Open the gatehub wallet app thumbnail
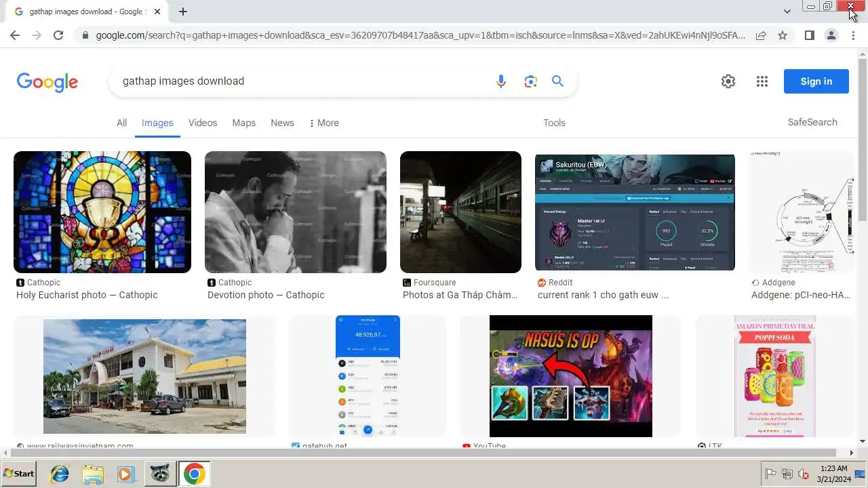The height and width of the screenshot is (488, 868). tap(368, 376)
